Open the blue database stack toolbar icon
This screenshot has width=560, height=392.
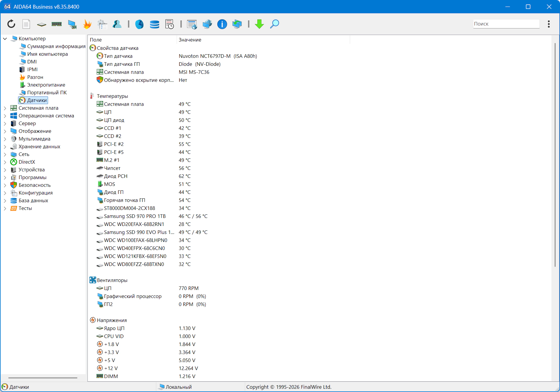click(x=154, y=24)
